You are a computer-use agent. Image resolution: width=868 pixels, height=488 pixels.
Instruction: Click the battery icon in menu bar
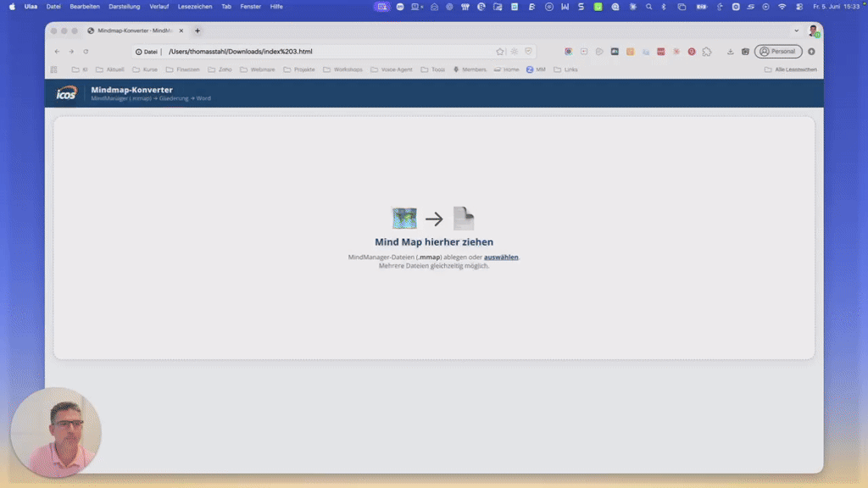pos(701,7)
